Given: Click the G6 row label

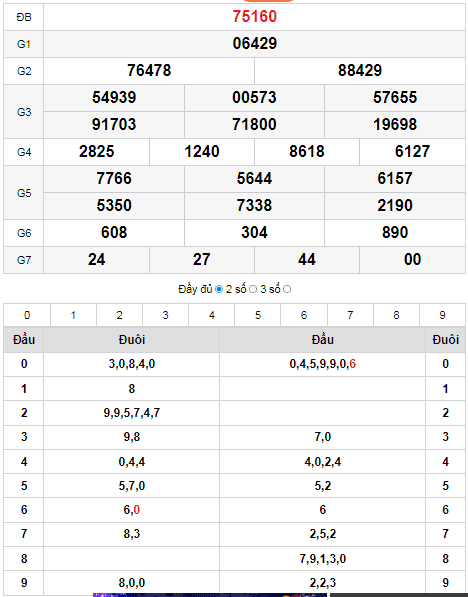Looking at the screenshot, I should tap(24, 233).
